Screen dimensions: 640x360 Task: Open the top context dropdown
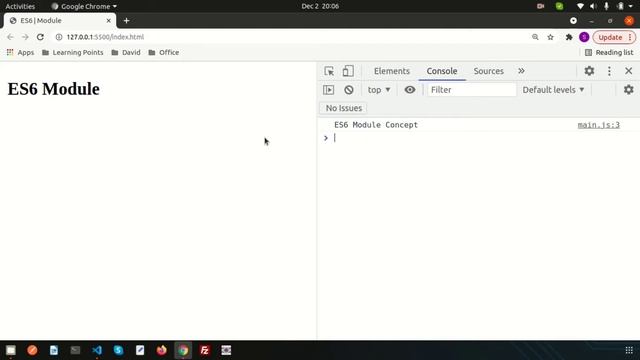point(379,90)
